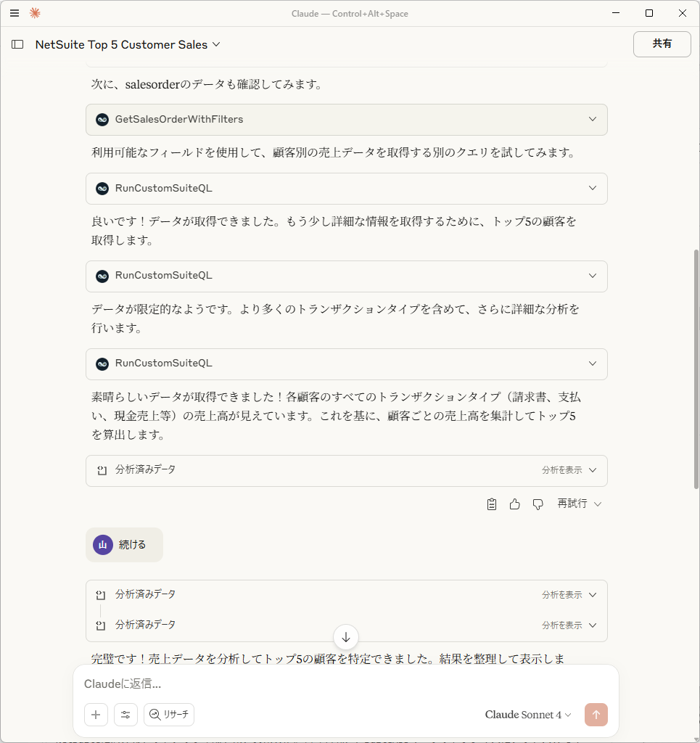Image resolution: width=700 pixels, height=743 pixels.
Task: Click the 次に、salesorderのデータも確認 text
Action: click(x=207, y=84)
